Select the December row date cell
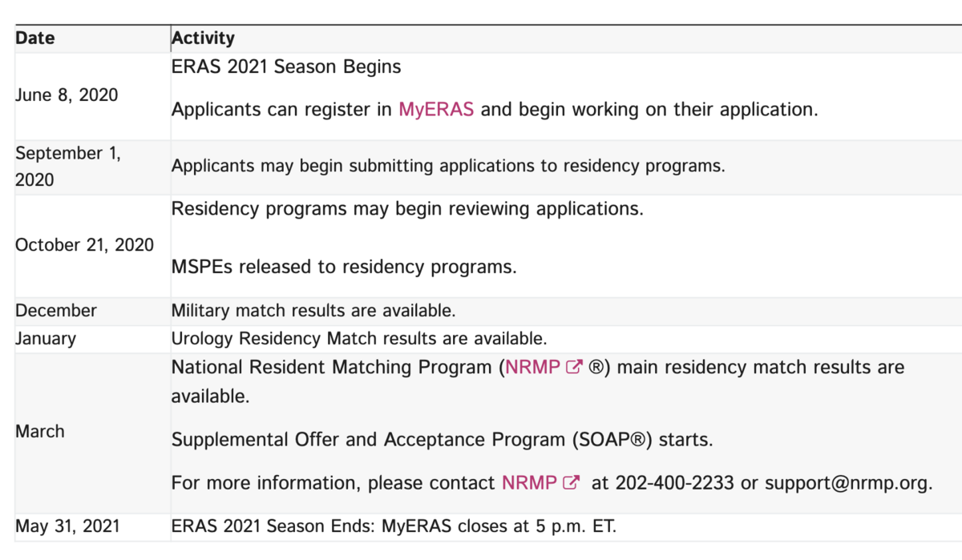 point(56,311)
